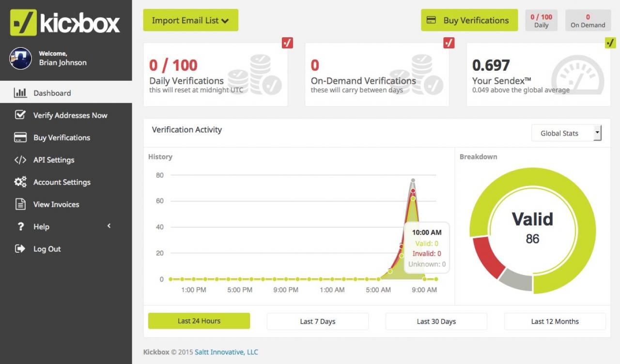Click the Verify Addresses checkmark icon
This screenshot has width=620, height=364.
tap(20, 115)
